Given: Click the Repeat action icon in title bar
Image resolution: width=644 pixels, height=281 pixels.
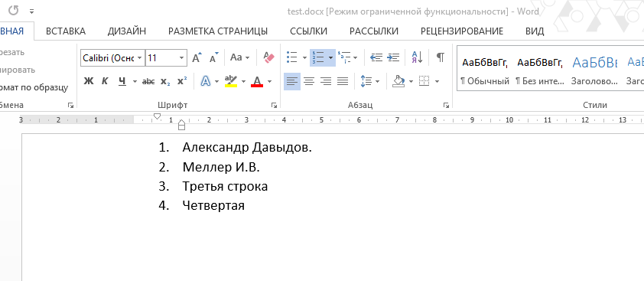Looking at the screenshot, I should pyautogui.click(x=13, y=11).
